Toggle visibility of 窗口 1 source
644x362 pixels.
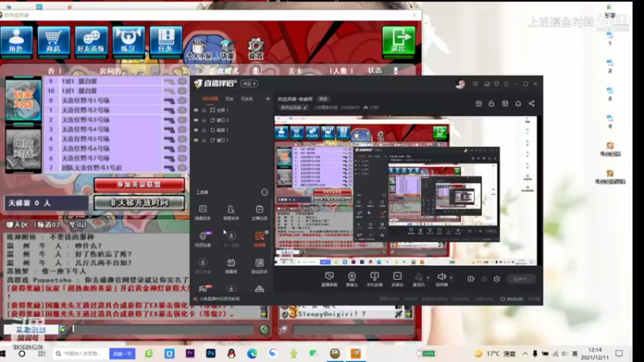click(x=196, y=140)
